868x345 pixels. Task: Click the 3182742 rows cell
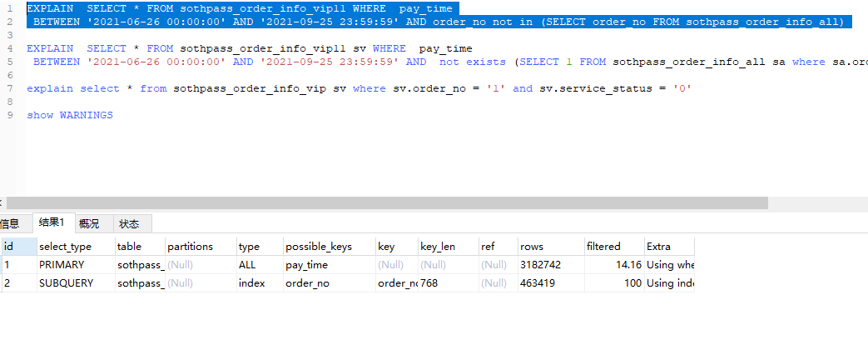click(552, 264)
